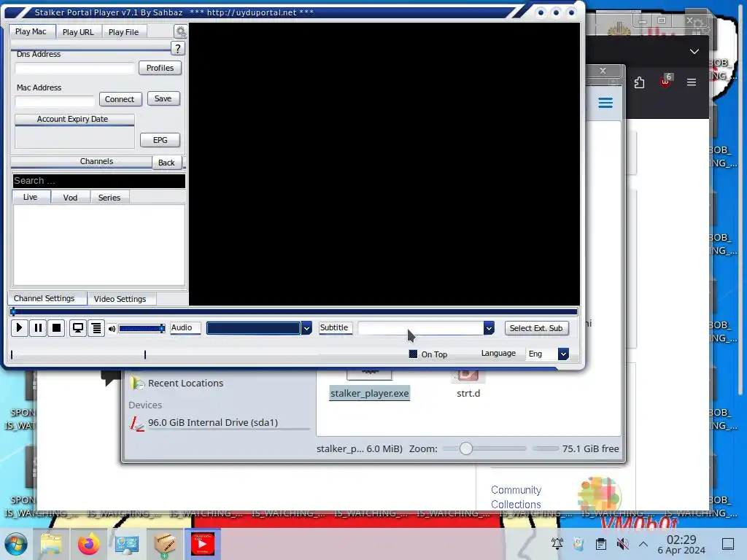The width and height of the screenshot is (747, 560).
Task: Click the question mark help button
Action: pyautogui.click(x=178, y=48)
